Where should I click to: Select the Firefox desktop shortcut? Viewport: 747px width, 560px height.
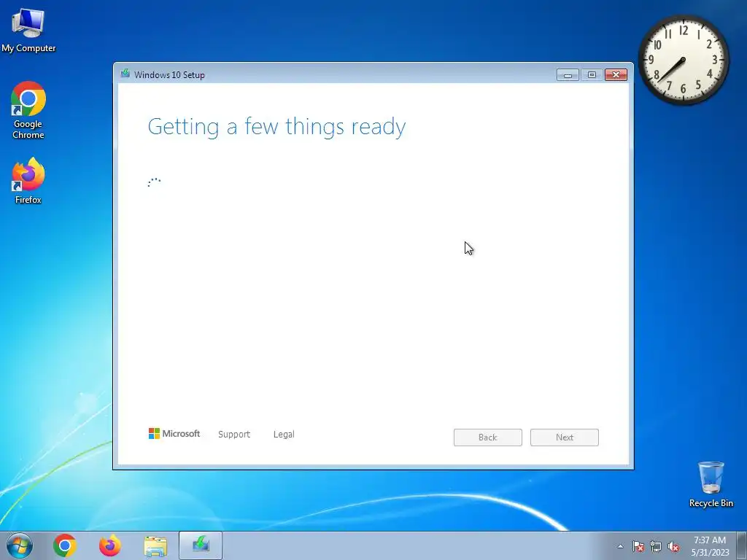(x=28, y=181)
